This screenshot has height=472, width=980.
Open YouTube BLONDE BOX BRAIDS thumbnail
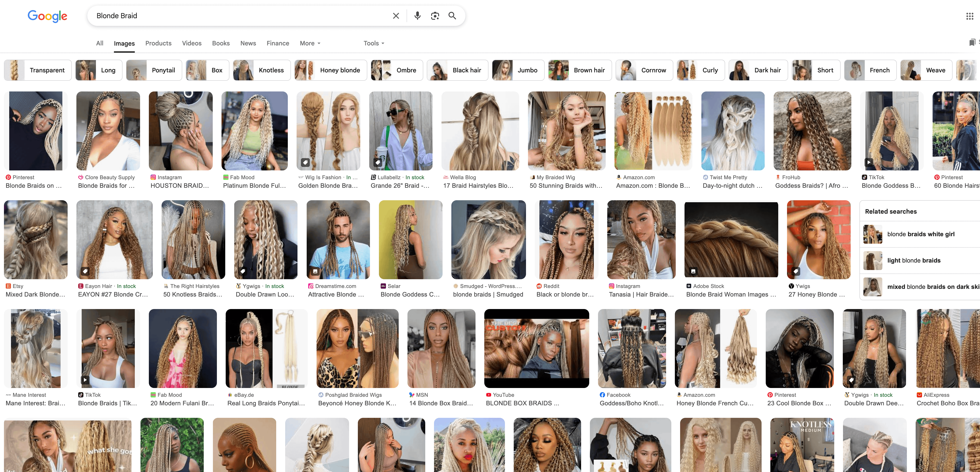[536, 349]
